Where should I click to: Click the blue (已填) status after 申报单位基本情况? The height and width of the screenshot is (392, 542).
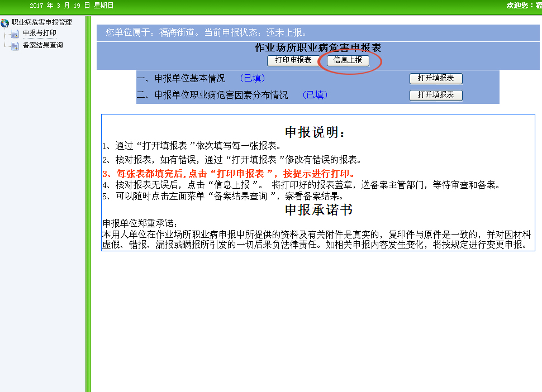point(252,78)
